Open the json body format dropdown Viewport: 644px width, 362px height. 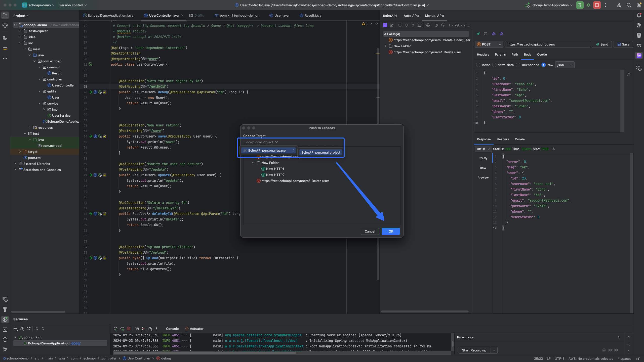click(x=565, y=65)
